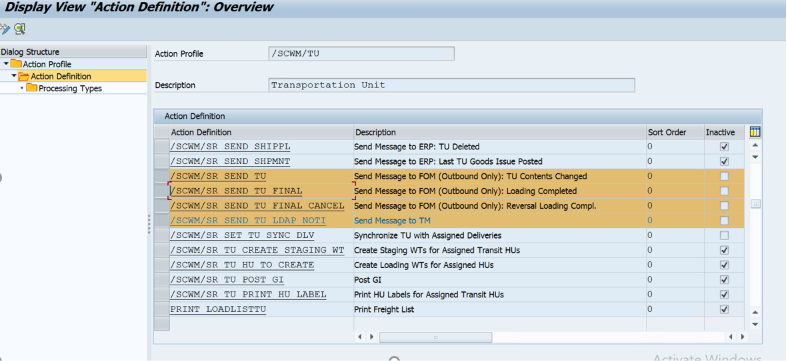Open /SCWM/SR_SEND_TU_LDAP_NOTI action definition
This screenshot has height=361, width=787.
tap(248, 220)
